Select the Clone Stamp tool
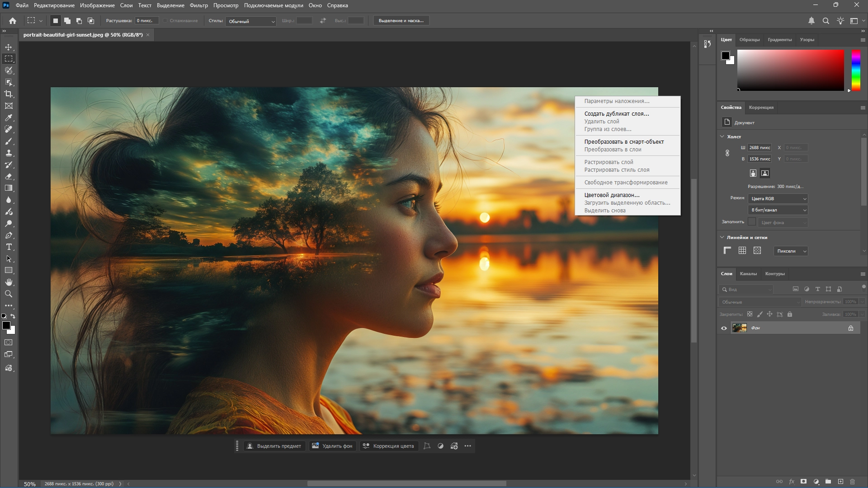The height and width of the screenshot is (488, 868). pos(9,153)
